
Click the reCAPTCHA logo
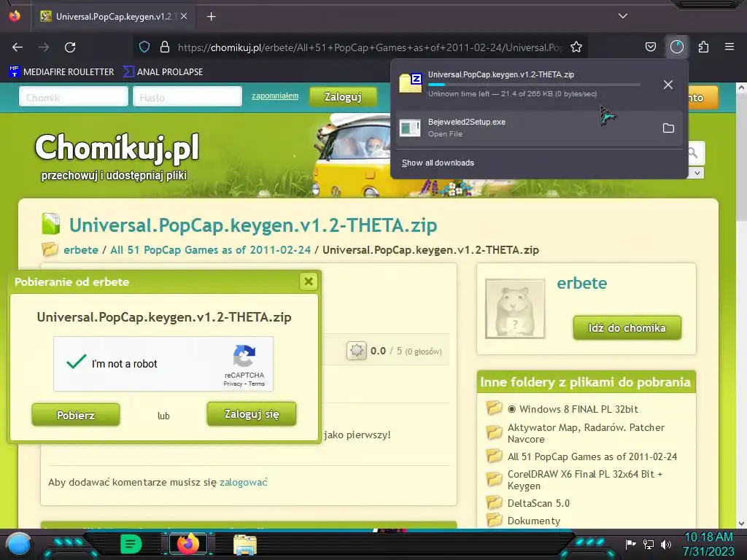244,356
